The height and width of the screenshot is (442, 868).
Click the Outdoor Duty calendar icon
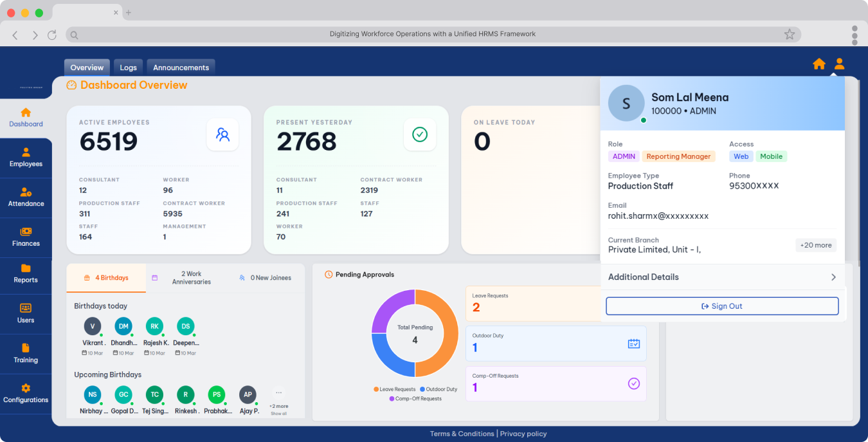click(633, 344)
